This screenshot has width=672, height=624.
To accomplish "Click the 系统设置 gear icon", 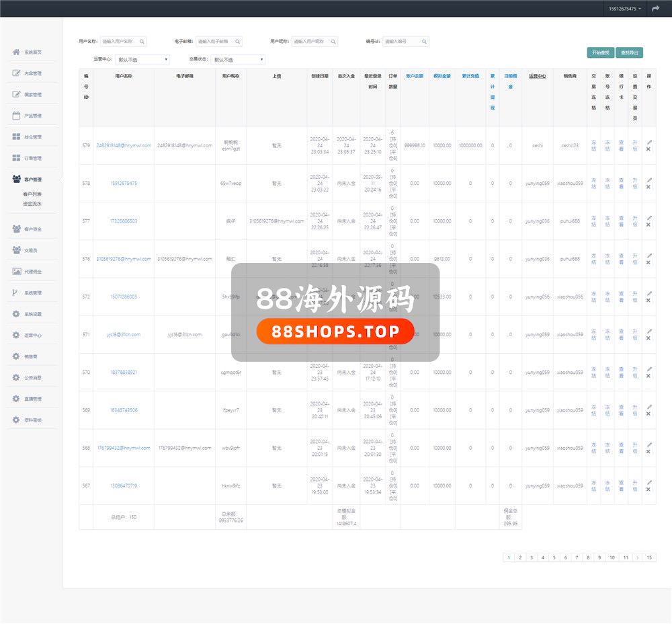I will tap(16, 314).
